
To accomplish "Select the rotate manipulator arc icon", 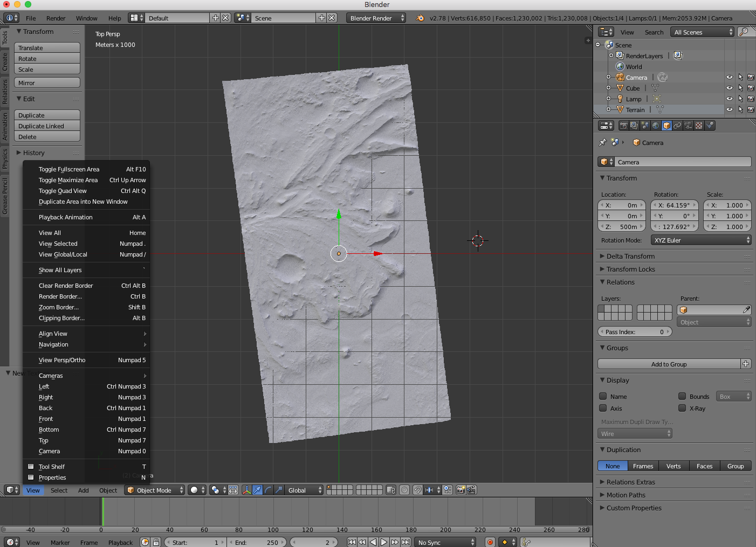I will (268, 490).
